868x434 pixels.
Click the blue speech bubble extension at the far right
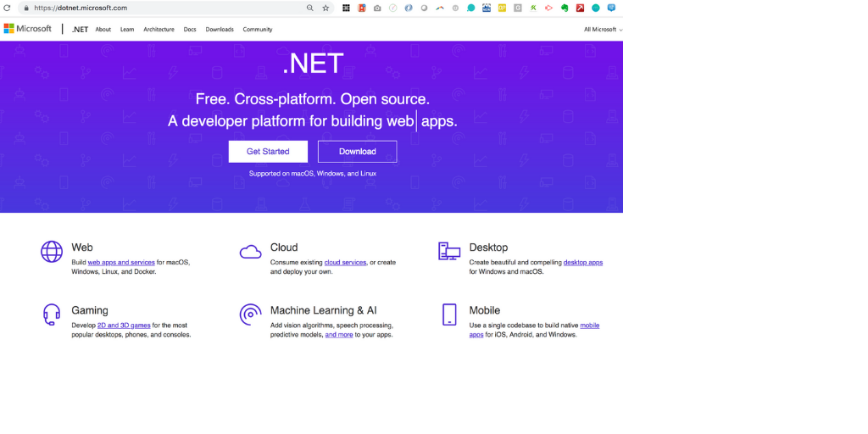click(x=611, y=8)
